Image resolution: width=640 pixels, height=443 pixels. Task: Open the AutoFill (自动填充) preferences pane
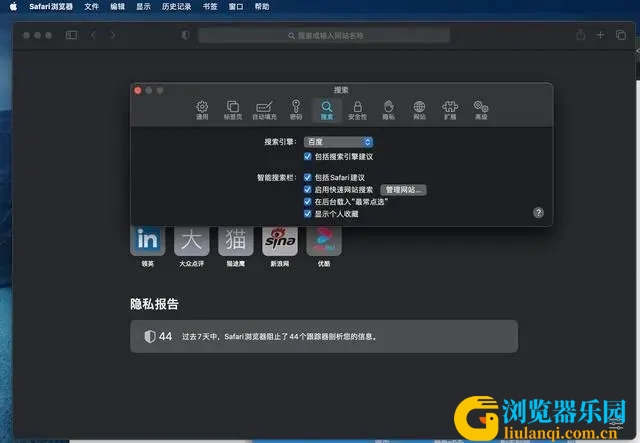click(264, 110)
